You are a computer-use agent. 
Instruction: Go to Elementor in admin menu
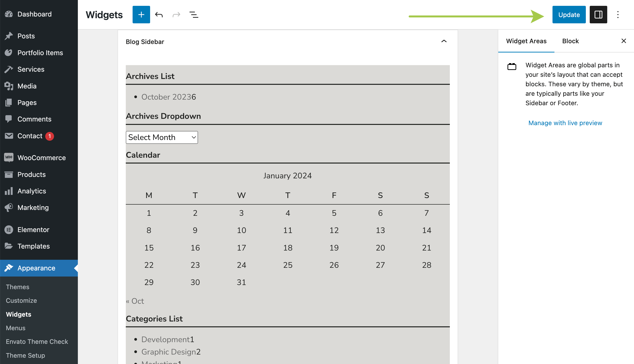33,229
